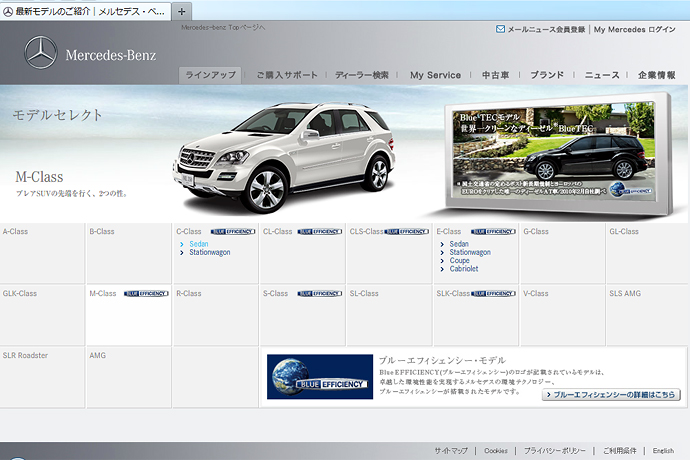The image size is (690, 460).
Task: Select the C-Class model label
Action: (189, 232)
